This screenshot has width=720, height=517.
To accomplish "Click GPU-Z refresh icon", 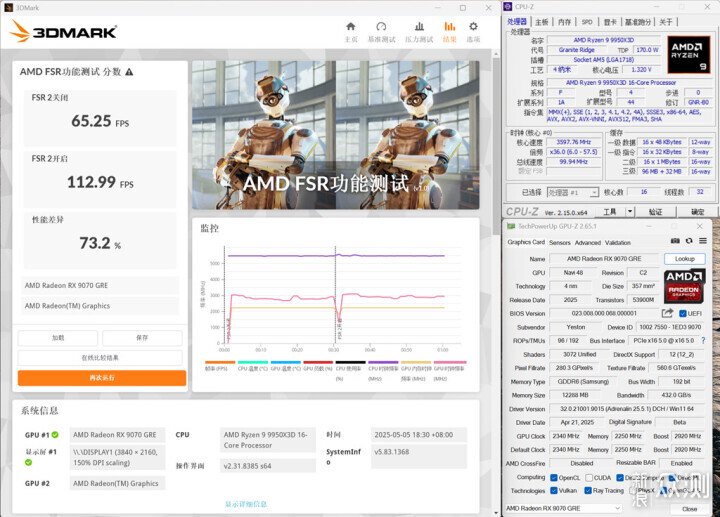I will (x=689, y=241).
